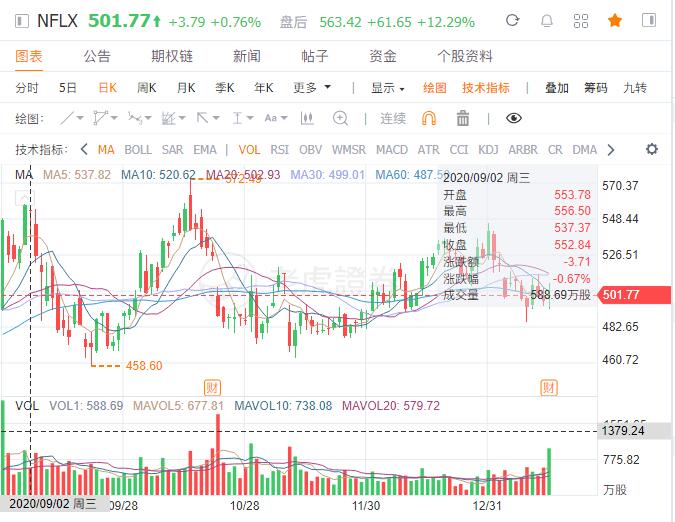Screen dimensions: 675x522
Task: Click the zoom-in magnifier icon
Action: click(x=340, y=118)
